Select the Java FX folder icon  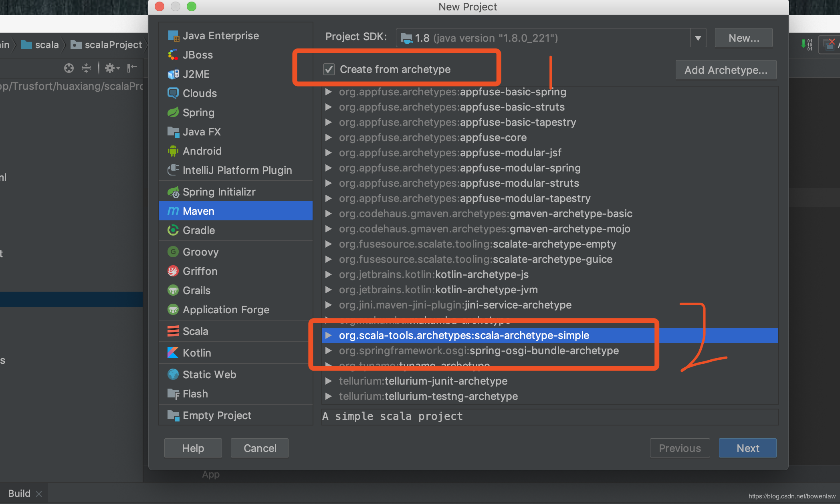coord(173,132)
